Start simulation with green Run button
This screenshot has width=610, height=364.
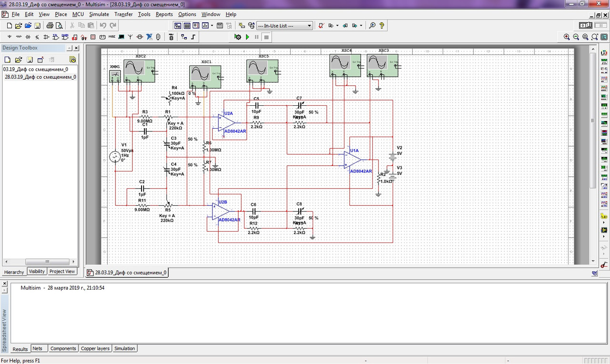pyautogui.click(x=247, y=37)
